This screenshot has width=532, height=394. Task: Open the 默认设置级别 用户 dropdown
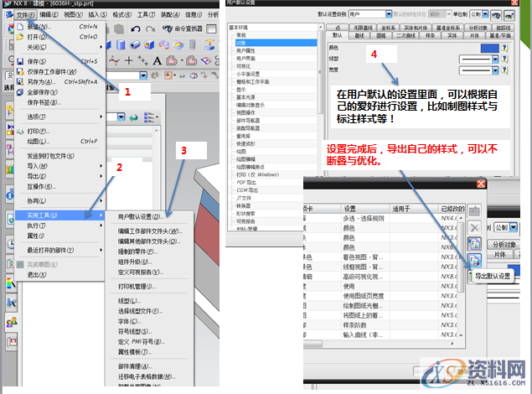tap(389, 14)
